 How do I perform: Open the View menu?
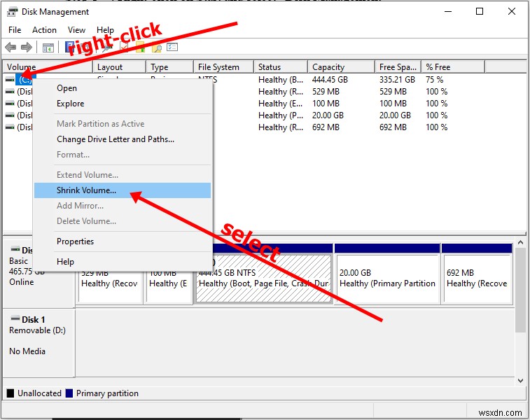[76, 30]
